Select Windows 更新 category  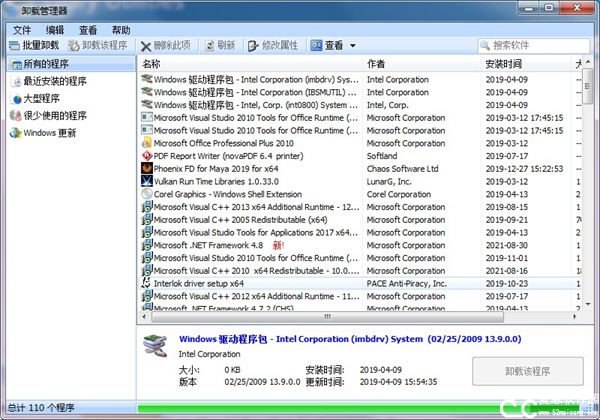pos(50,133)
